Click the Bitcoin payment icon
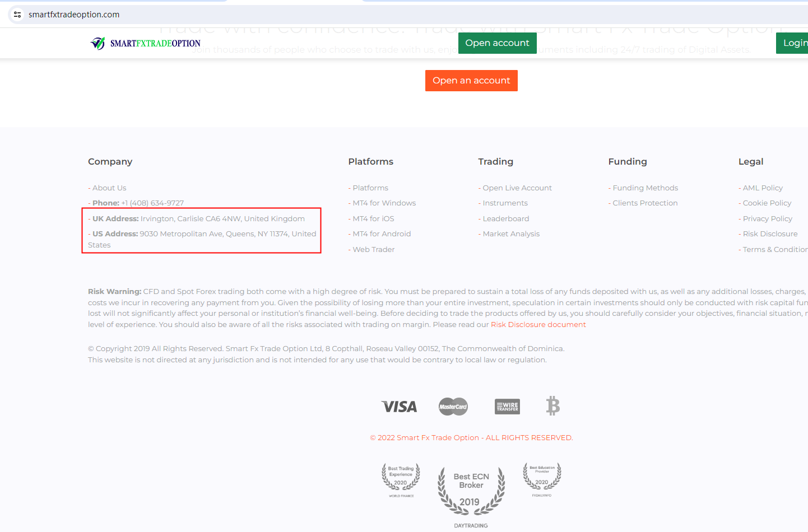 pyautogui.click(x=553, y=406)
